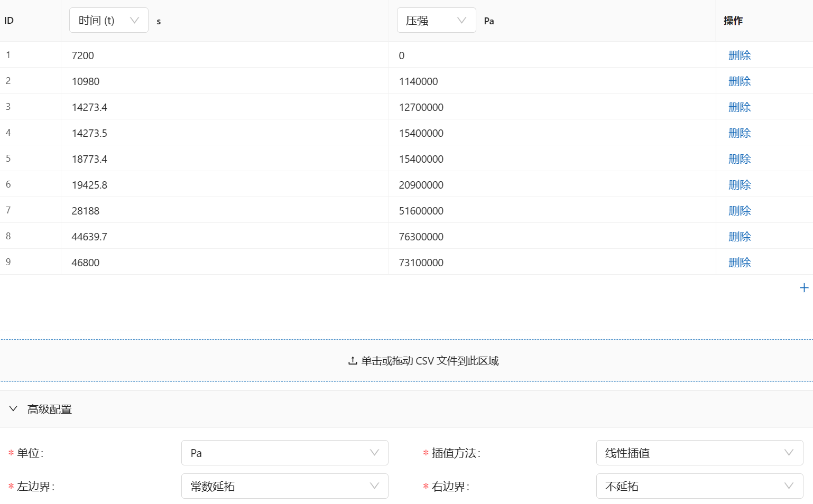Open the 压强 column dropdown
The image size is (813, 504).
click(437, 21)
